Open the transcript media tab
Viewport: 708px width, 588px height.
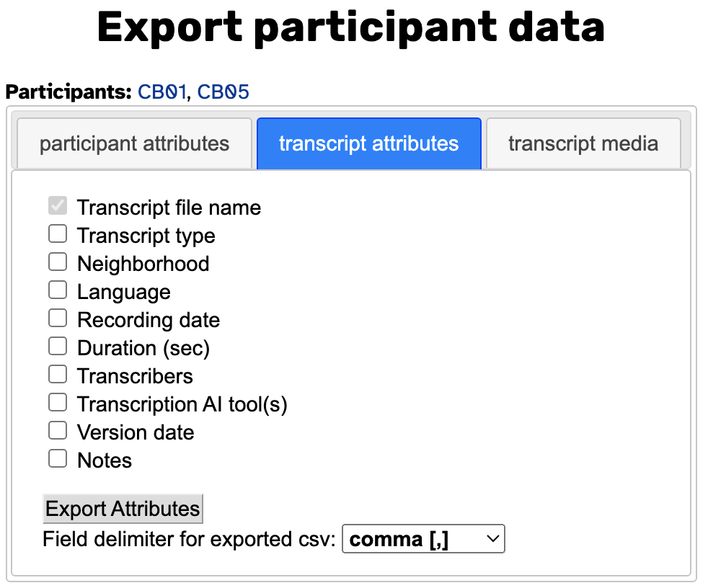[x=583, y=143]
